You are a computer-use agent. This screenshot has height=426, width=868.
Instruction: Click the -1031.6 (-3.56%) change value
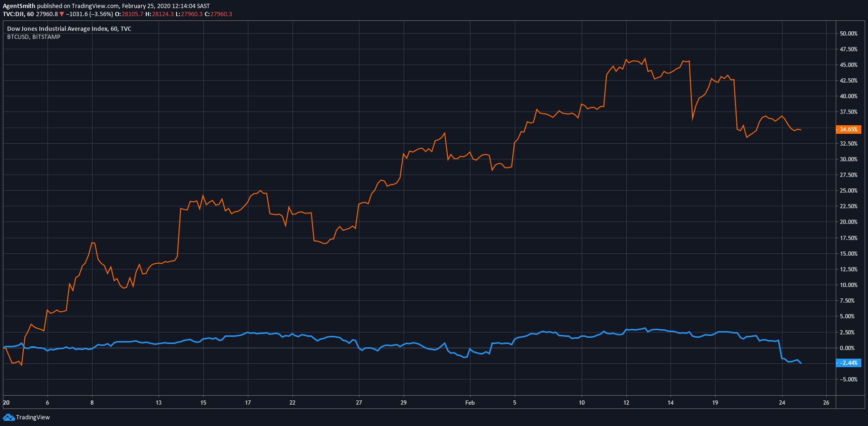point(89,14)
